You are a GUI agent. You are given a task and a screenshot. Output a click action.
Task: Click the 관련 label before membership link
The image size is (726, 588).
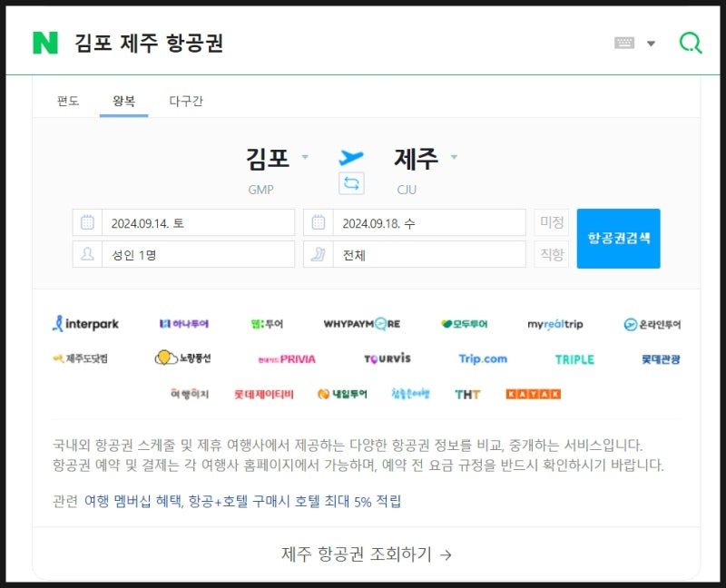point(64,502)
